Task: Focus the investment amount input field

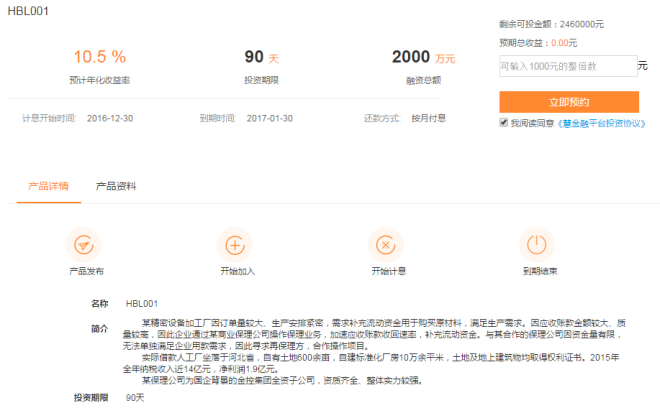Action: coord(567,66)
